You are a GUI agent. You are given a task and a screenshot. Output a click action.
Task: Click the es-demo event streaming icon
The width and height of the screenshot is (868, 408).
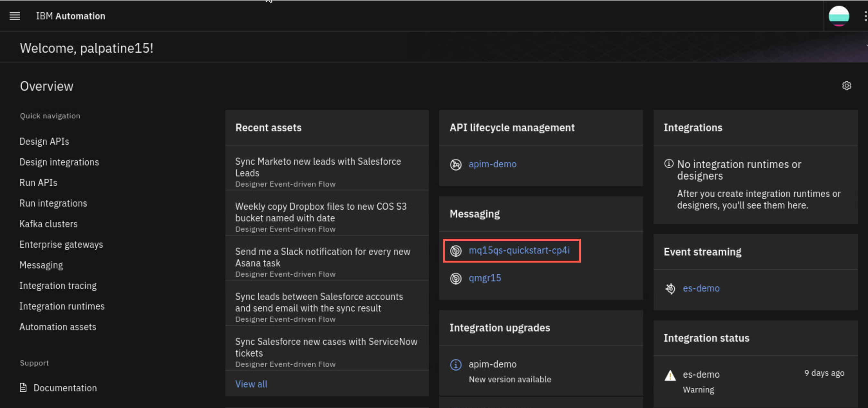pos(670,289)
